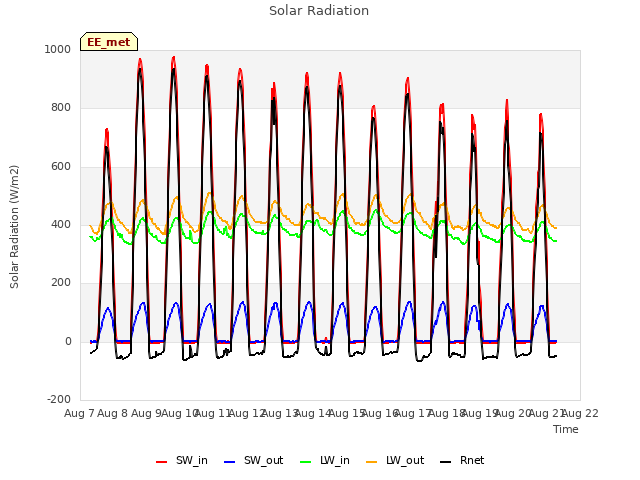Click the Solar Radiation chart title
Screen dimensions: 640x480
[x=319, y=11]
